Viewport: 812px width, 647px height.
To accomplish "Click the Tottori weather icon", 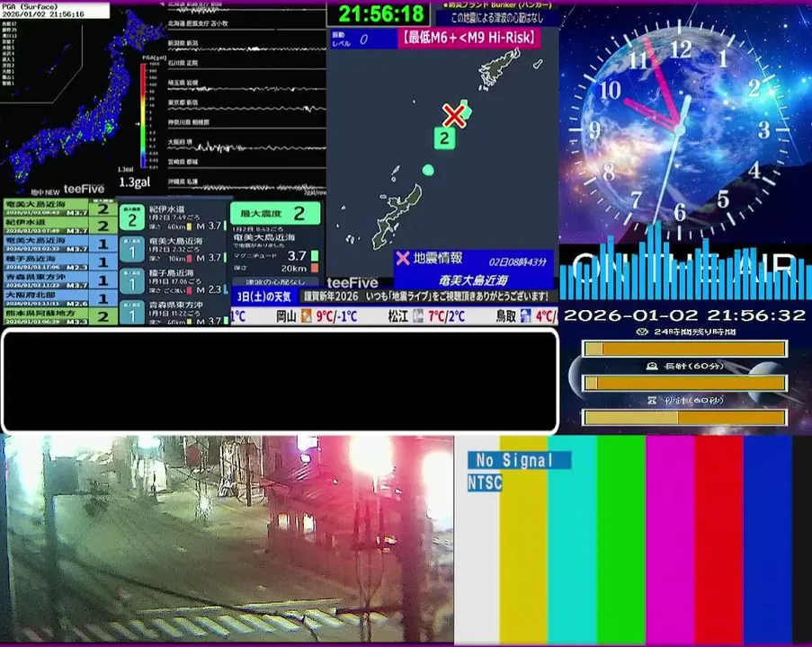I will [525, 315].
